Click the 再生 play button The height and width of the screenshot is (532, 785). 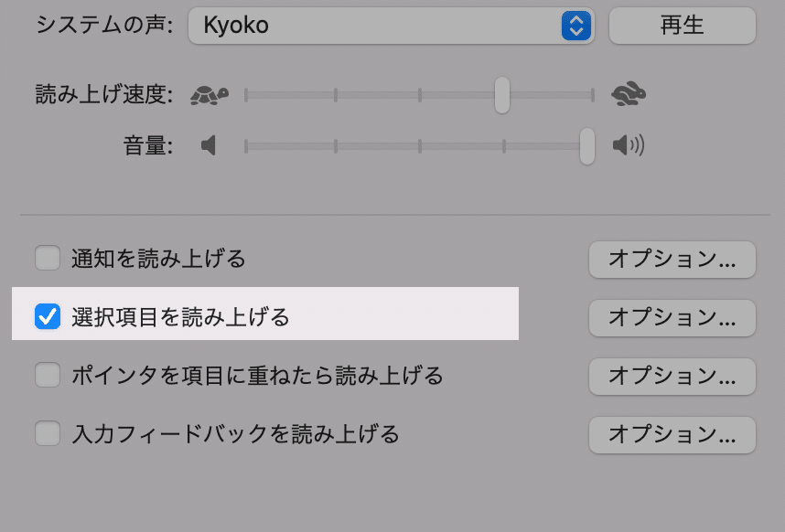(x=682, y=25)
